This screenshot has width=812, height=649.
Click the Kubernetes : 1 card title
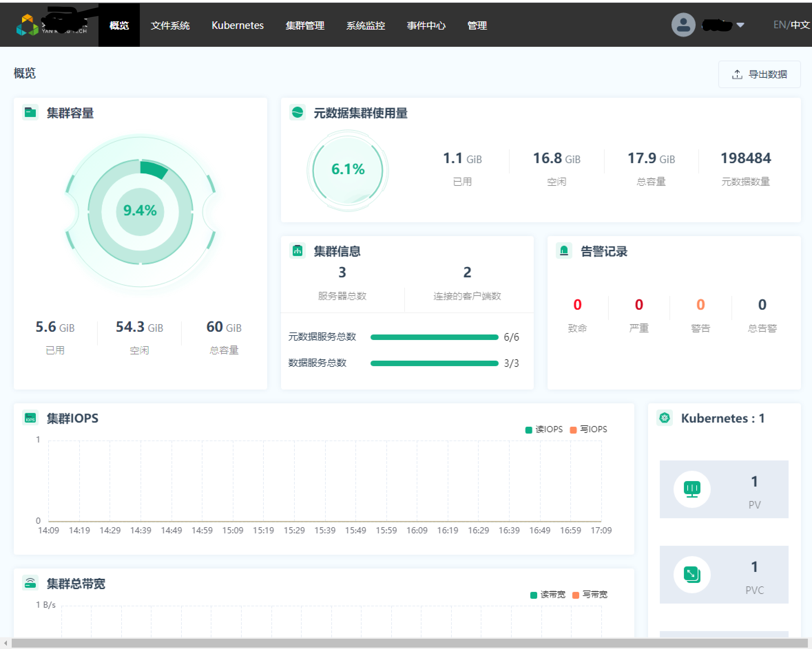(x=723, y=418)
